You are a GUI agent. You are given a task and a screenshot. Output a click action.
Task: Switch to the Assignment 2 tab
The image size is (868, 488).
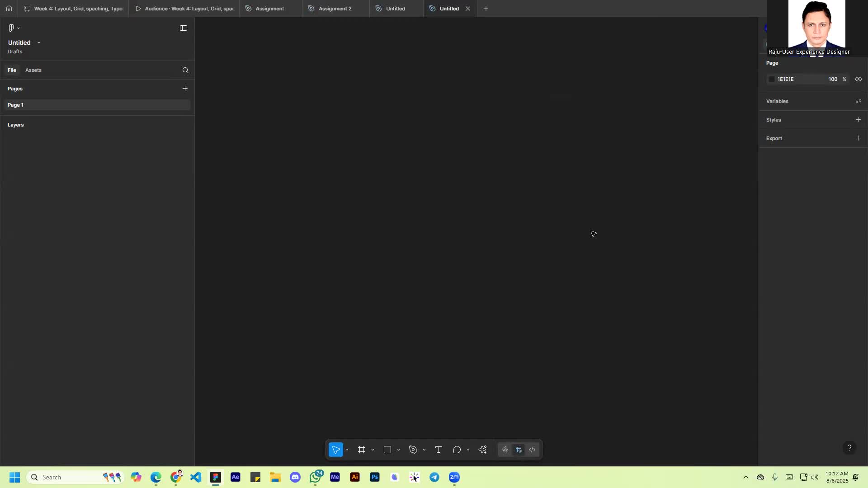tap(335, 9)
